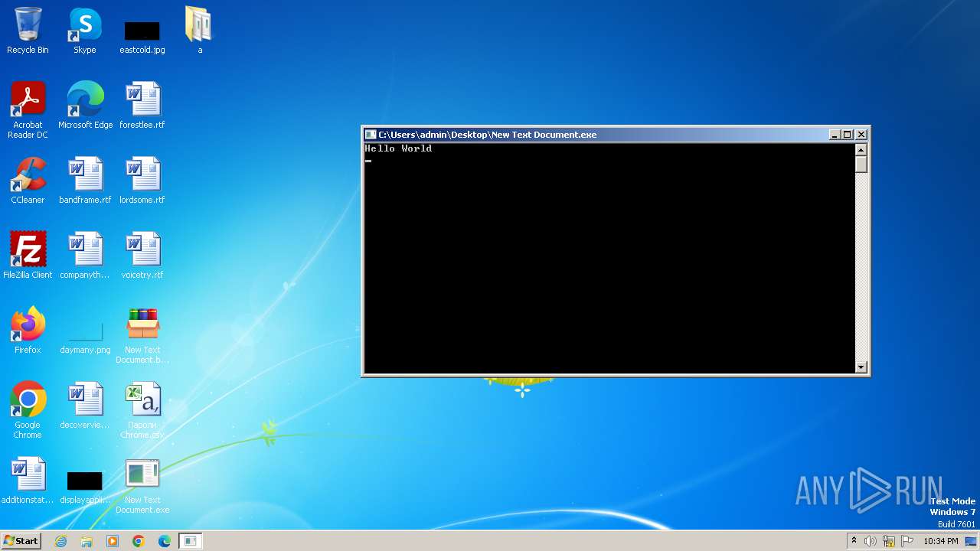Viewport: 980px width, 551px height.
Task: Maximize the New Text Document.exe console
Action: (848, 135)
